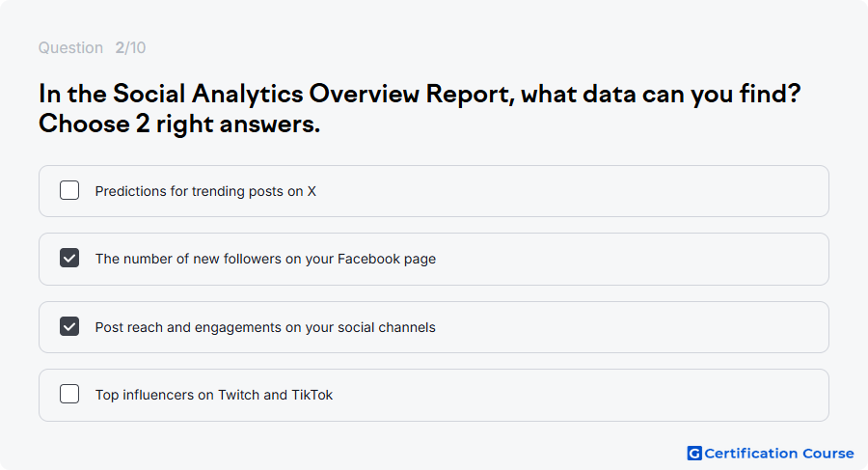The height and width of the screenshot is (470, 868).
Task: Click the Question 2/10 progress counter
Action: tap(92, 47)
